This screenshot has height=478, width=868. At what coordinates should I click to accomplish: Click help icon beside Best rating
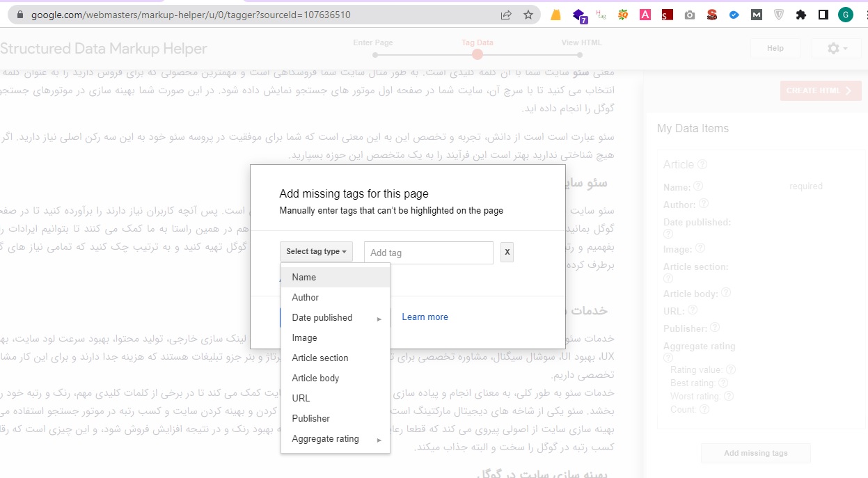pos(723,383)
